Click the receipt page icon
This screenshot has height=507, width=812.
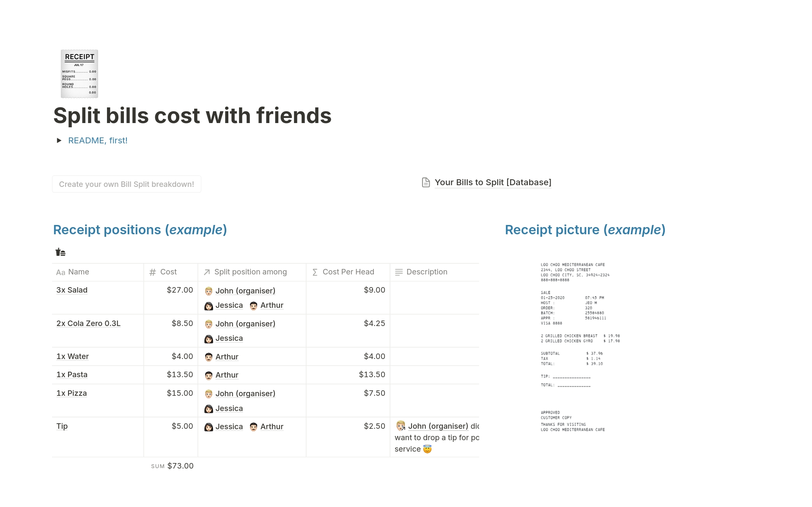coord(80,74)
